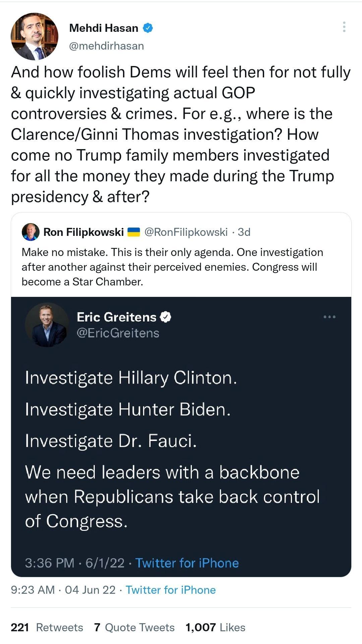Click the verified checkmark beside Eric Greitens
The width and height of the screenshot is (362, 644).
(x=166, y=316)
